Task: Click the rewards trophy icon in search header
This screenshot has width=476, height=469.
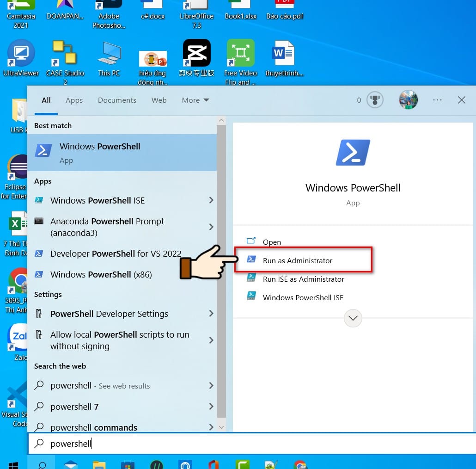Action: click(375, 100)
